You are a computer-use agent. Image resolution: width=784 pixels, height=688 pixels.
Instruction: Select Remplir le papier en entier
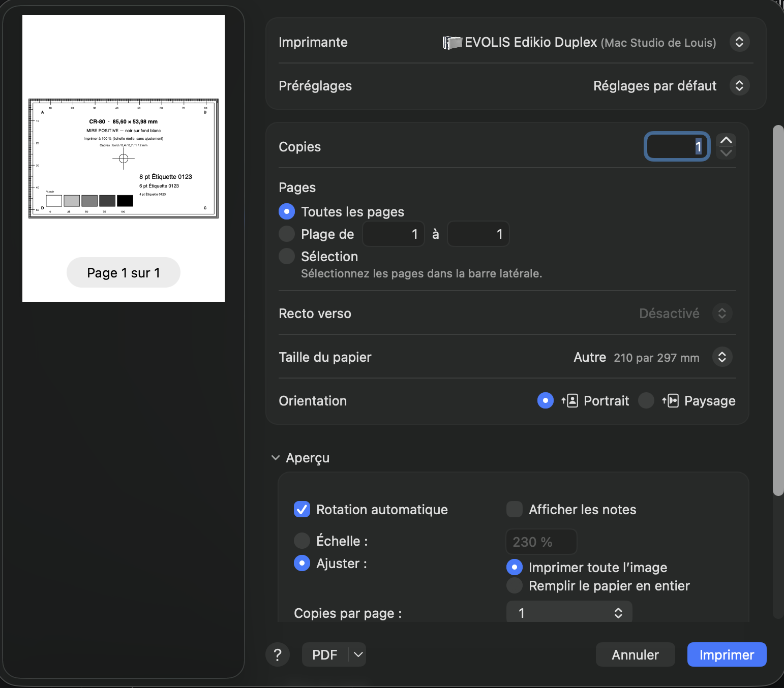click(515, 585)
